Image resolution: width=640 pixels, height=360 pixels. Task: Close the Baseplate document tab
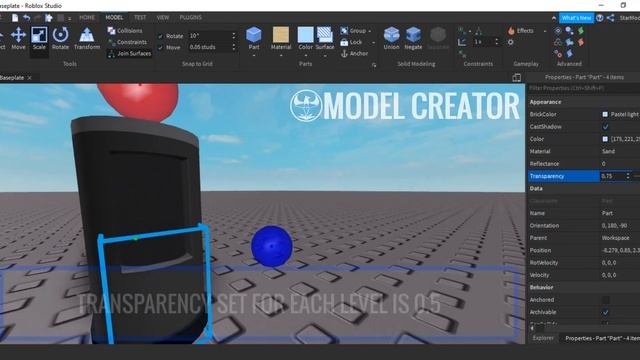point(29,78)
